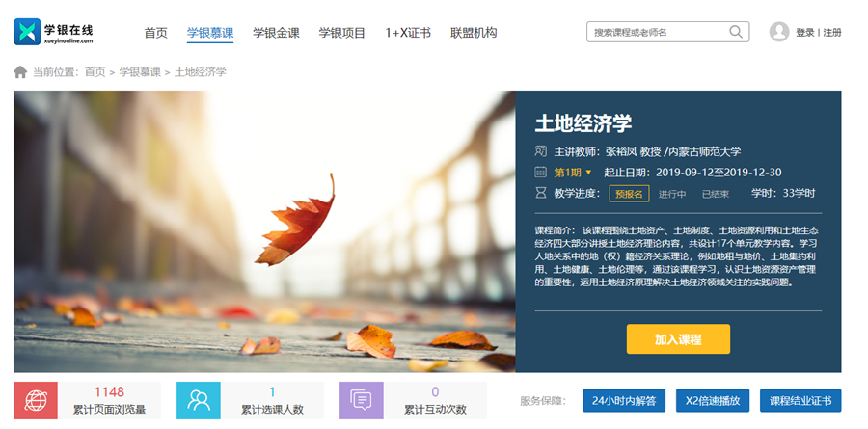
Task: Click the 注册 link
Action: tap(832, 33)
